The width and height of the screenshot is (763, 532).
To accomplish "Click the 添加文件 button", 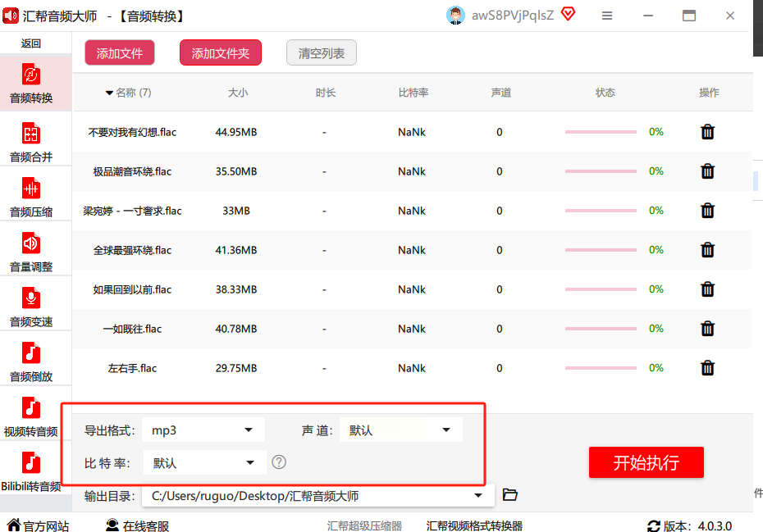I will [x=120, y=53].
